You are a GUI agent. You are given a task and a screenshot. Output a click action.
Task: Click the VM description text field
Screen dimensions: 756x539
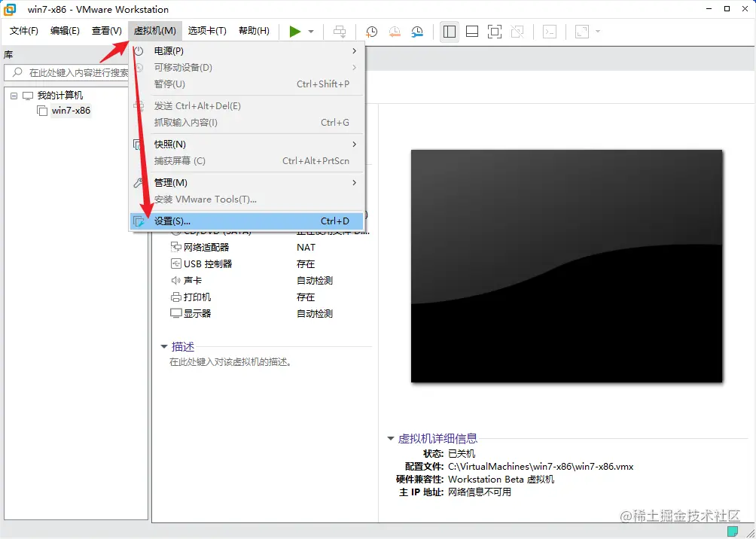[230, 362]
